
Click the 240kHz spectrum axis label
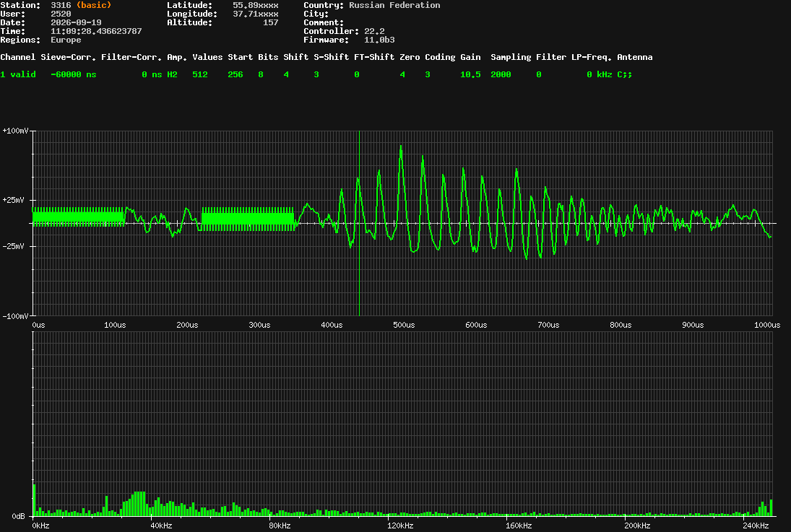756,526
